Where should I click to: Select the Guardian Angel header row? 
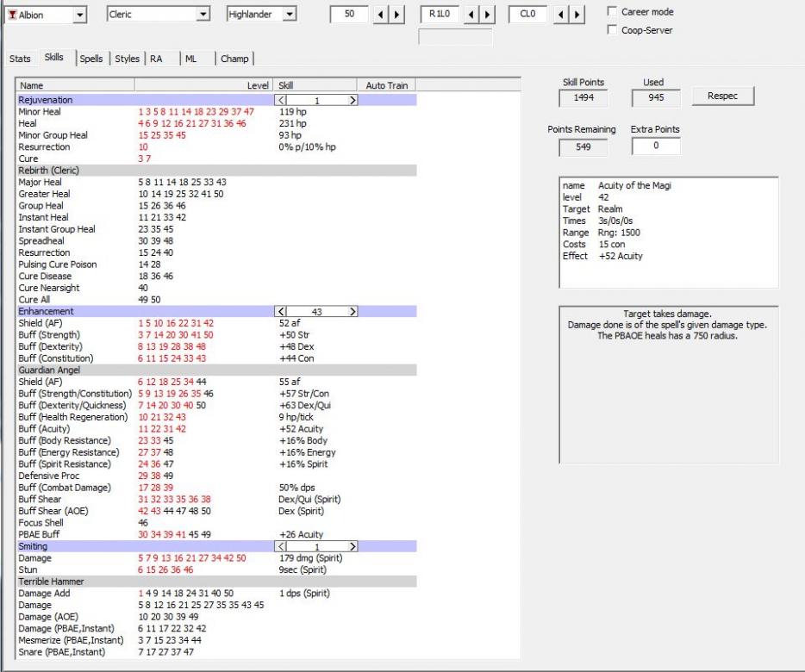pyautogui.click(x=216, y=370)
